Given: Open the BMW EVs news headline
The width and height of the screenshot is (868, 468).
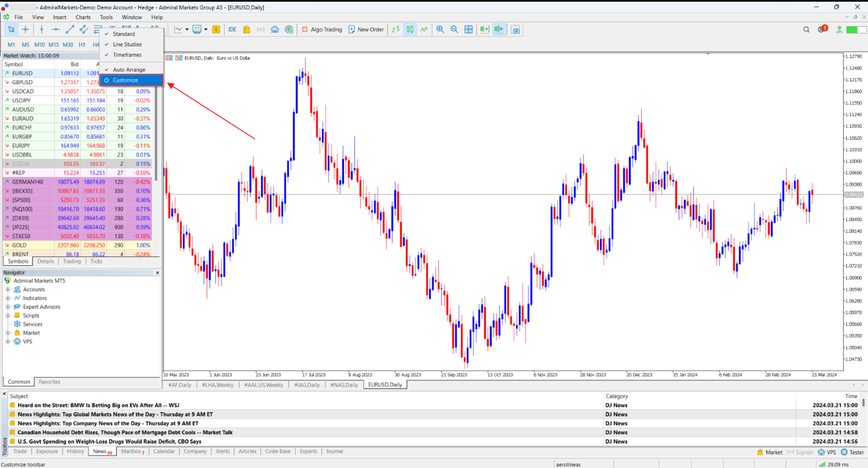Looking at the screenshot, I should coord(98,405).
